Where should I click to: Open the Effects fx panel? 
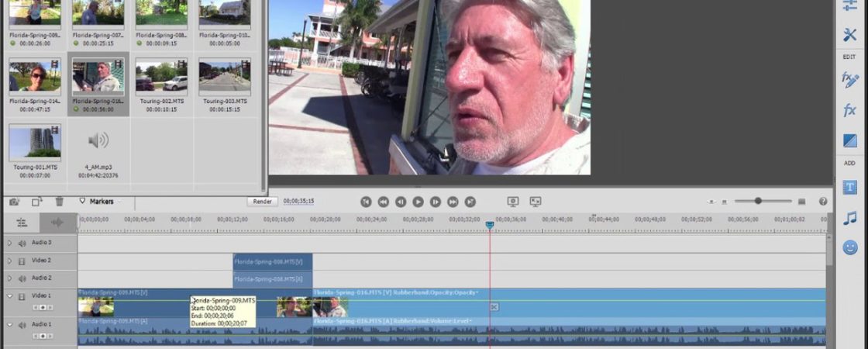pyautogui.click(x=849, y=109)
